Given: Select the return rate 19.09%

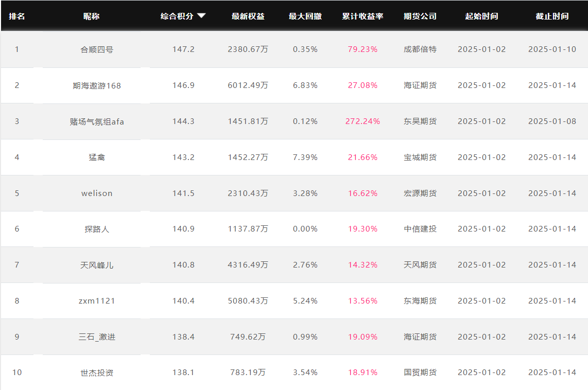Looking at the screenshot, I should pos(362,337).
